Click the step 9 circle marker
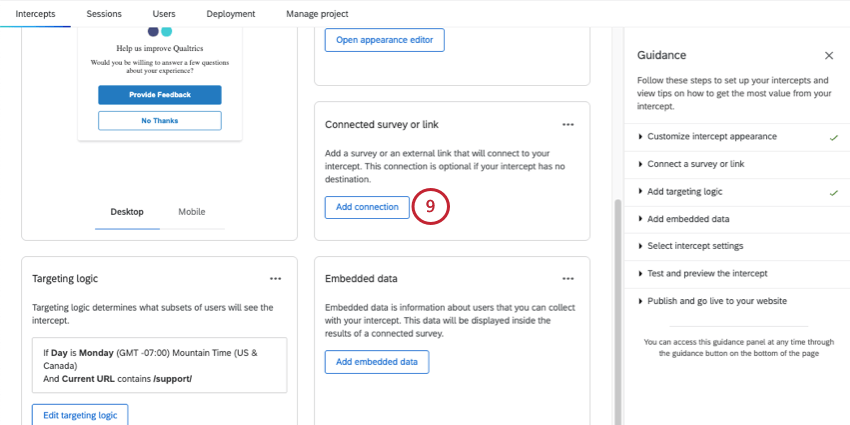 (430, 207)
